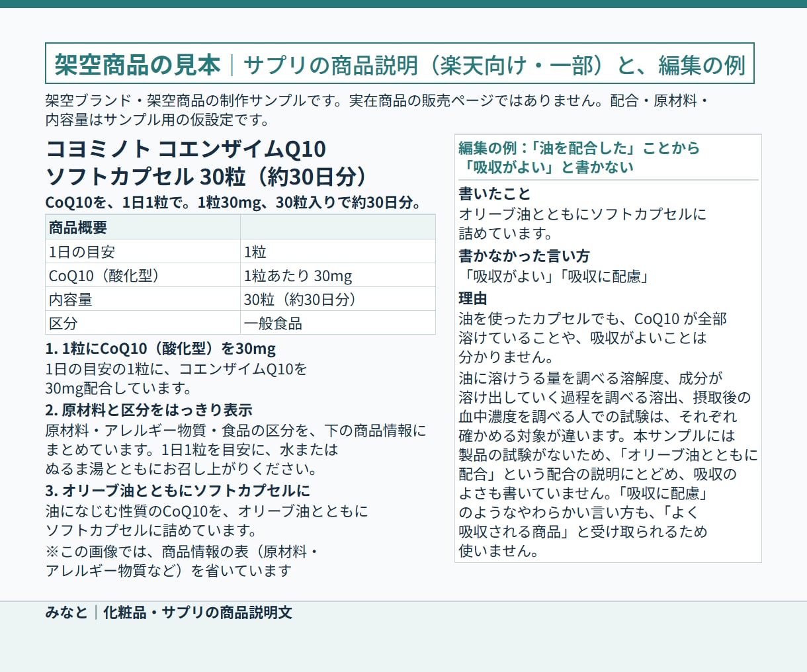The image size is (807, 672).
Task: Click the sidebar line 'オリーブ油とともにソフトカプセルに'
Action: coord(583,214)
